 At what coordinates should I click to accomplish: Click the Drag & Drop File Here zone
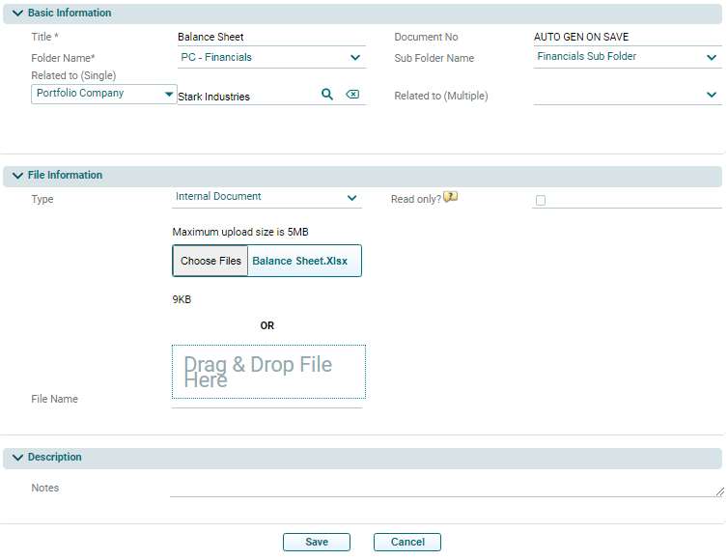tap(268, 372)
